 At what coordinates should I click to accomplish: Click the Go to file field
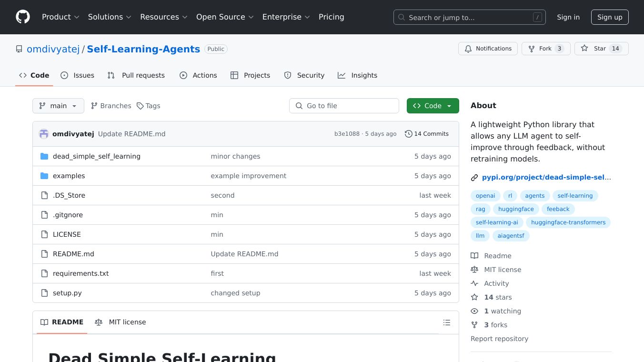click(344, 106)
